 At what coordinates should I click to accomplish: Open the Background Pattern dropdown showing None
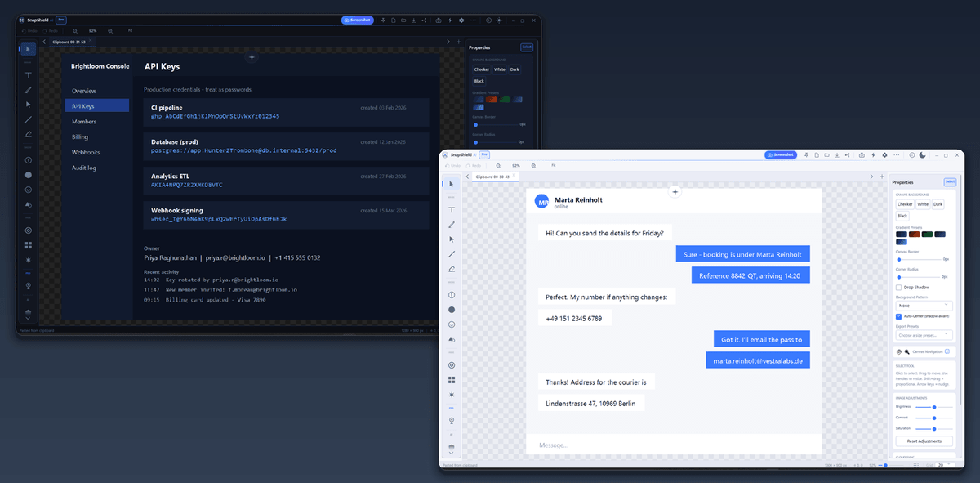[x=924, y=306]
